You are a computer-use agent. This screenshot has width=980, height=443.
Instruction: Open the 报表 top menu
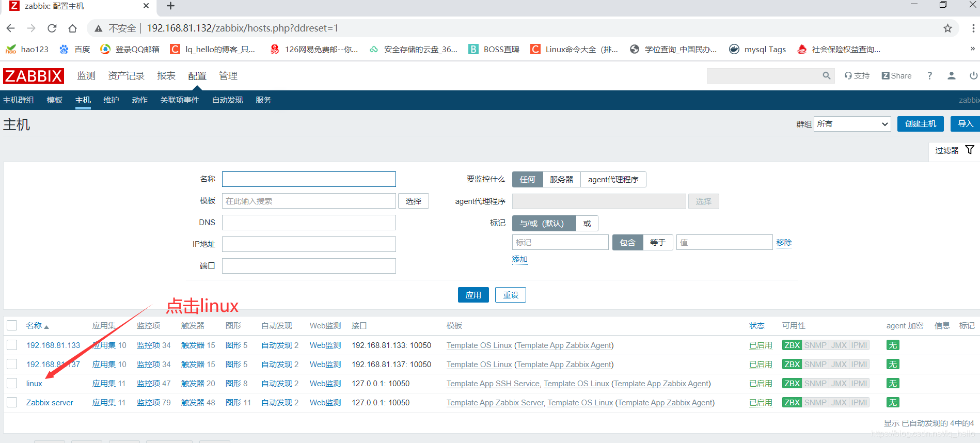[166, 76]
